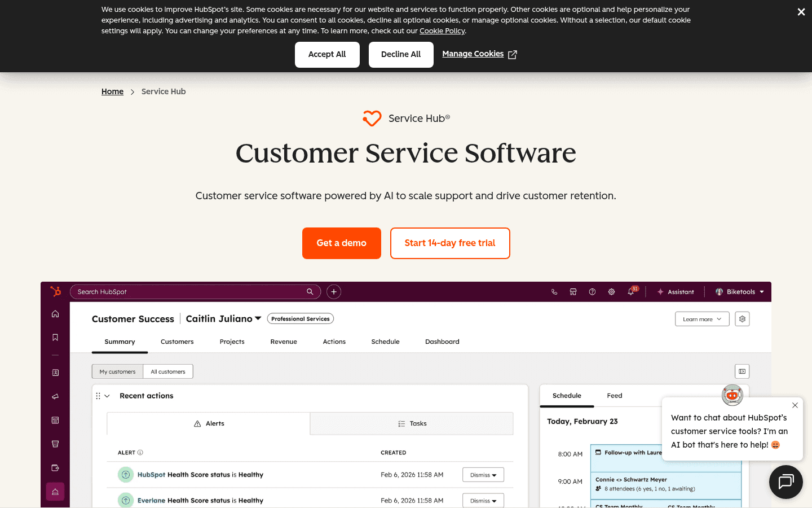The height and width of the screenshot is (508, 812).
Task: Click the HubSpot sprocket logo
Action: tap(55, 291)
